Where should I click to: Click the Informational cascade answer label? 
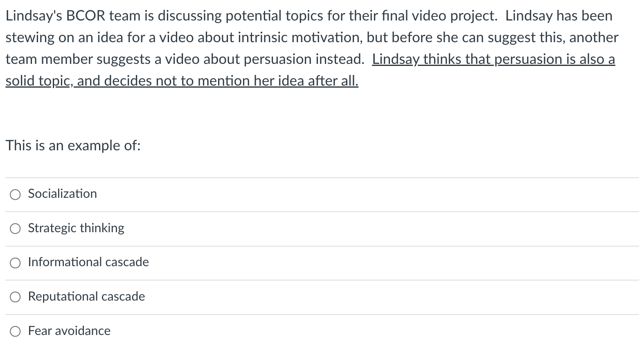88,262
